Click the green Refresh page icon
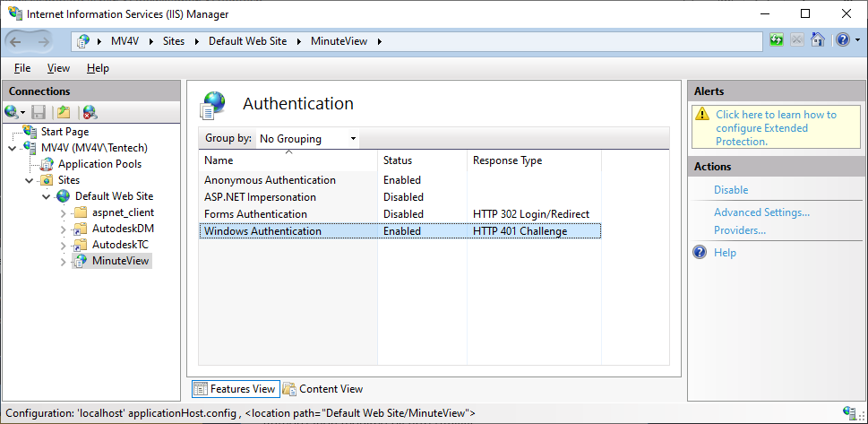Viewport: 868px width, 424px height. [x=777, y=40]
